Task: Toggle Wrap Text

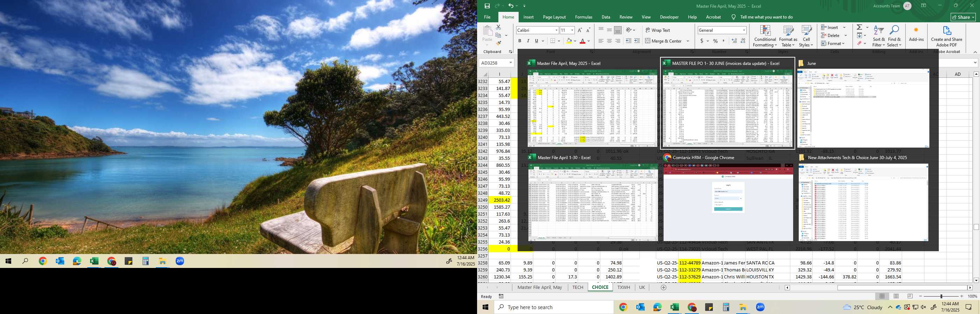Action: [658, 30]
